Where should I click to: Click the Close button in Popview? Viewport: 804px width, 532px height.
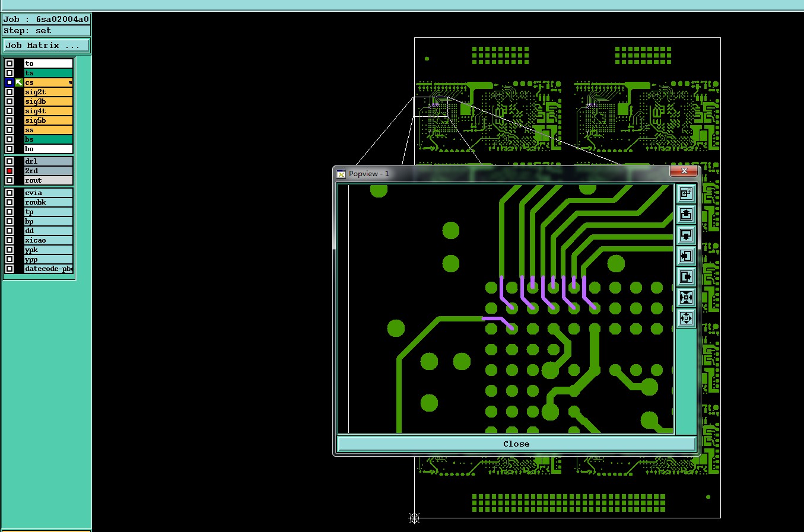coord(516,444)
